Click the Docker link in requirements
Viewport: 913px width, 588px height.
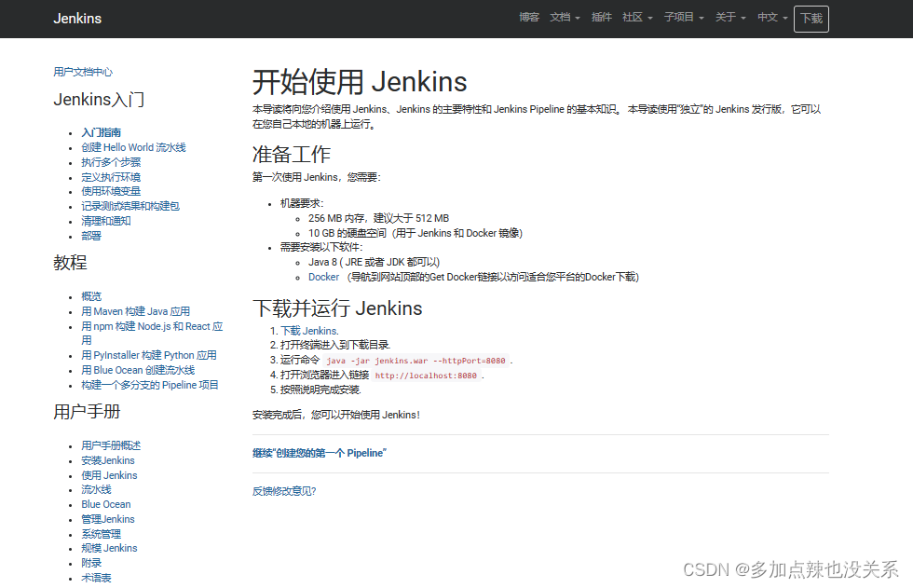[x=324, y=277]
